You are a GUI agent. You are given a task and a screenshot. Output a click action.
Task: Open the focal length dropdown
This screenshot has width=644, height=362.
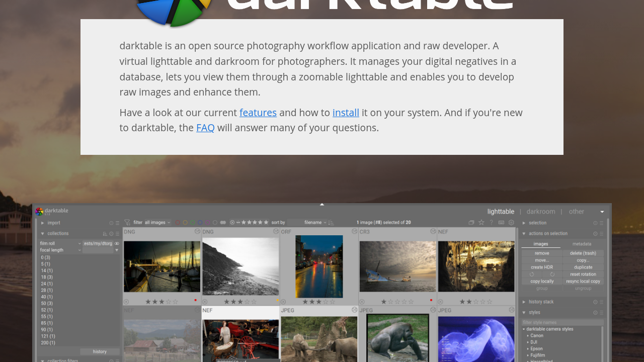(x=60, y=250)
